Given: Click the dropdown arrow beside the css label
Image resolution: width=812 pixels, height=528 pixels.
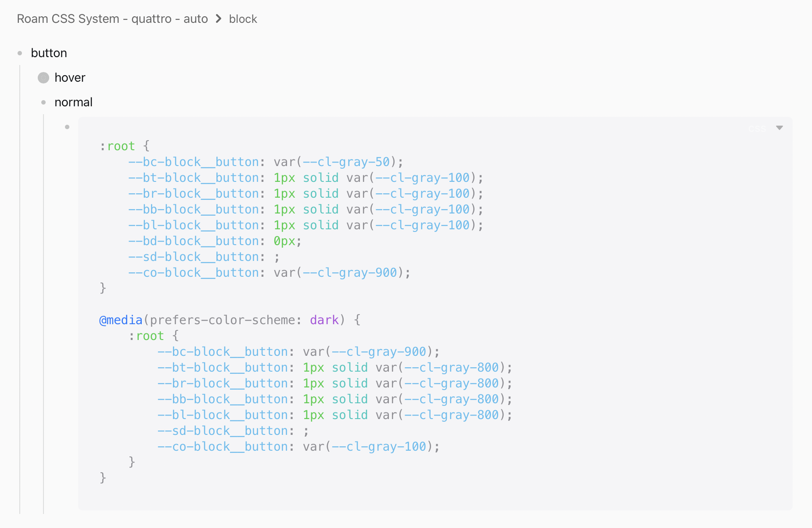Looking at the screenshot, I should pyautogui.click(x=779, y=128).
